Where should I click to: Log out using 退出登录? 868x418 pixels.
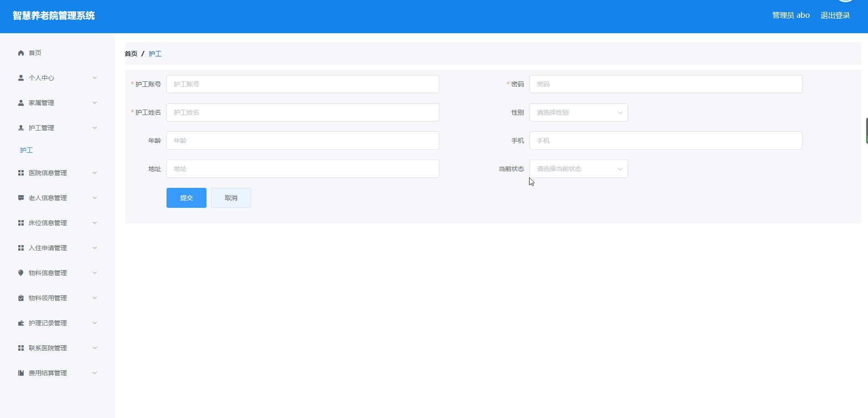835,15
